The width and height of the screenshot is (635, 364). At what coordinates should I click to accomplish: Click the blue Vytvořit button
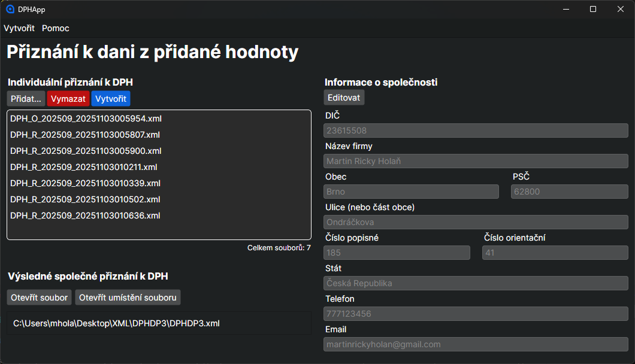tap(111, 99)
